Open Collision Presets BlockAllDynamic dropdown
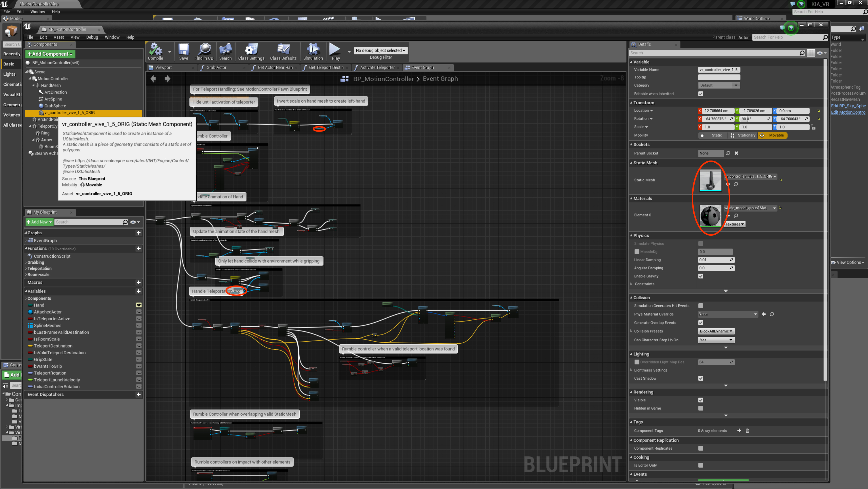This screenshot has height=489, width=868. tap(716, 331)
